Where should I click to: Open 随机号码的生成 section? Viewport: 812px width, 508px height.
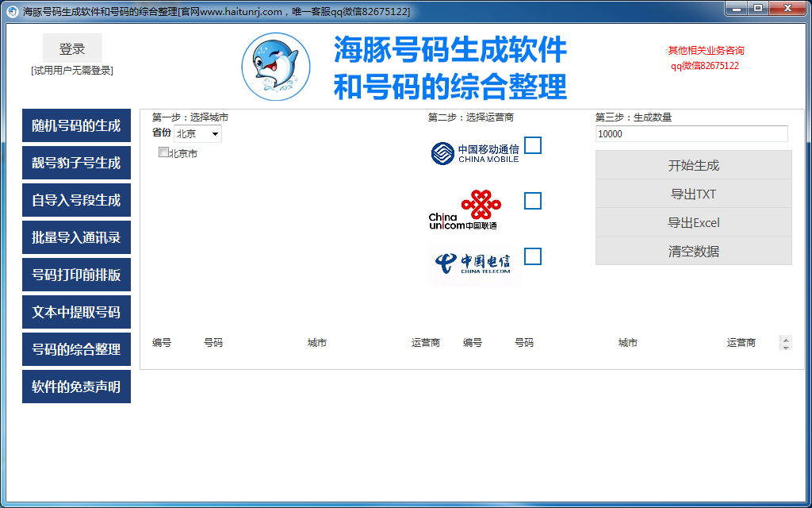pos(76,125)
